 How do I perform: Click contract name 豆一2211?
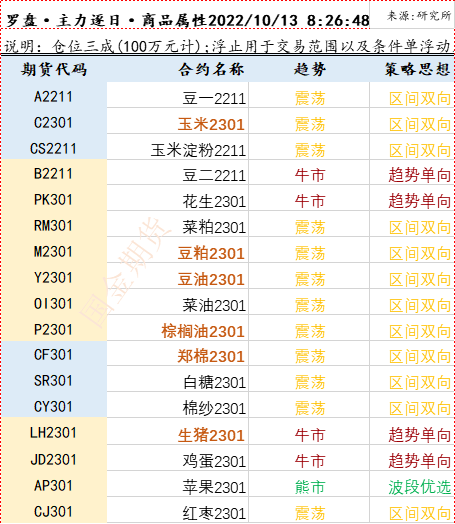coord(214,99)
